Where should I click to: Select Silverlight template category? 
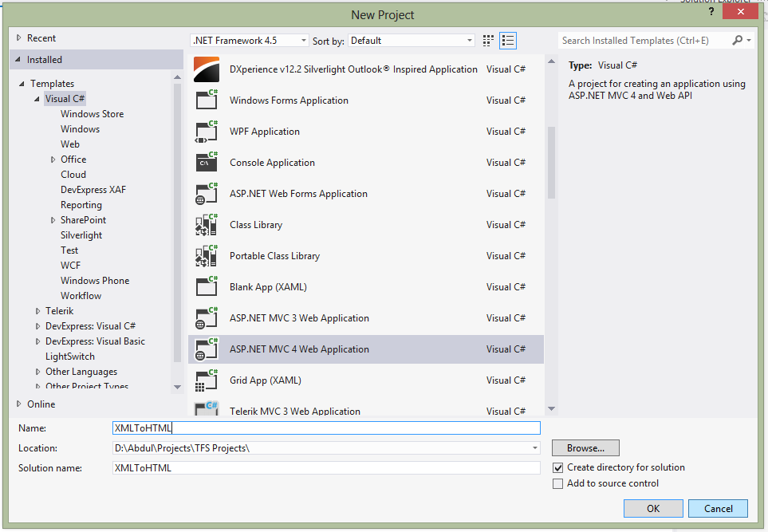[81, 235]
